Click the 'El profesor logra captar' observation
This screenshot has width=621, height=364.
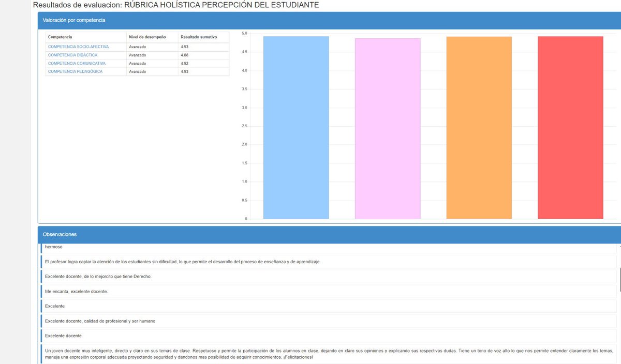click(x=329, y=262)
